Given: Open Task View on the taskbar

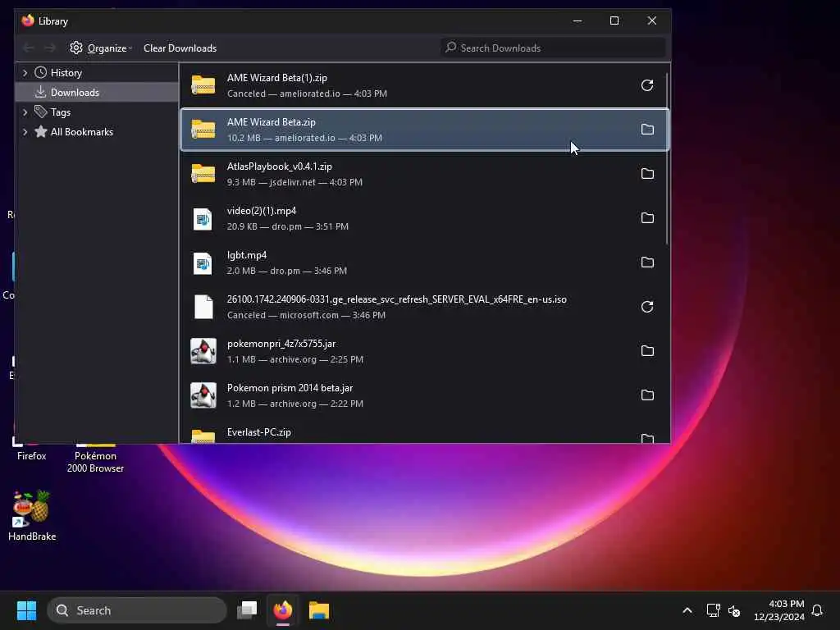Looking at the screenshot, I should coord(247,610).
